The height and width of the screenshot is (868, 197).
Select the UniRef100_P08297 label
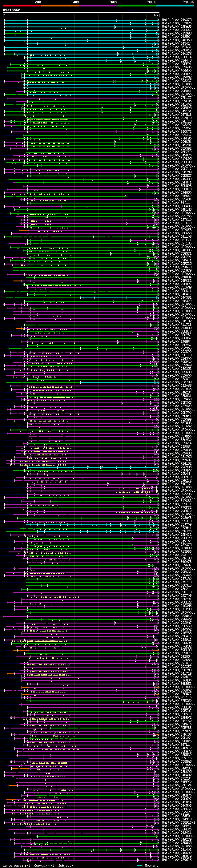point(177,125)
